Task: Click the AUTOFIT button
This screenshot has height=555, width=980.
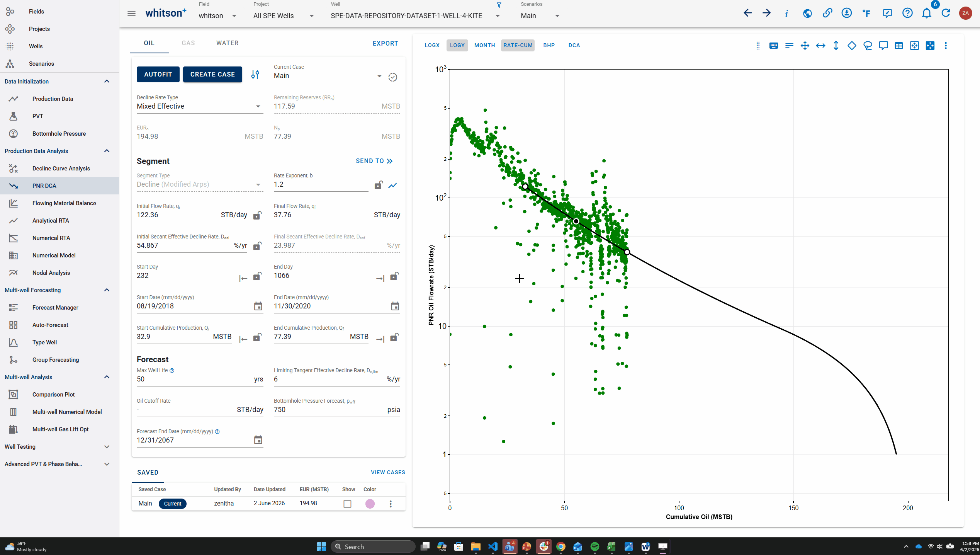Action: (158, 74)
